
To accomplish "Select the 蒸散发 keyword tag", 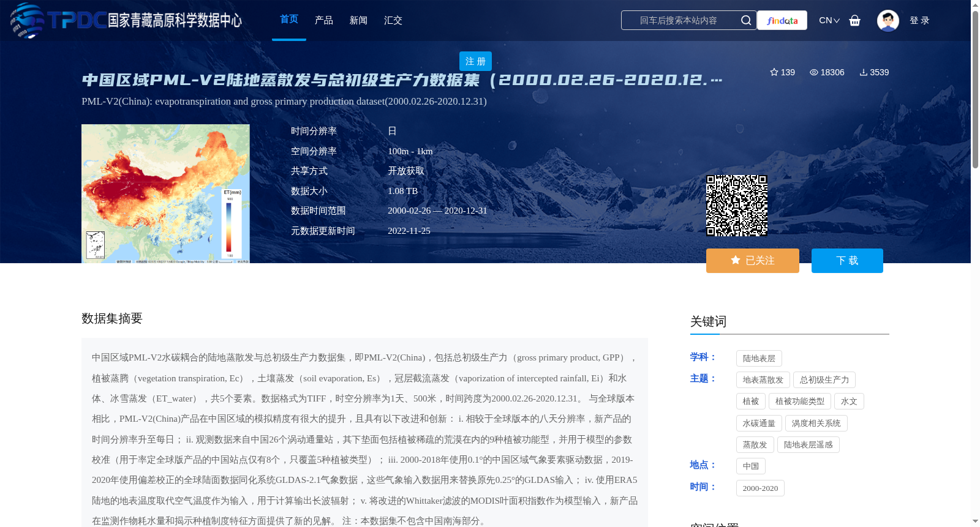I will pyautogui.click(x=755, y=445).
